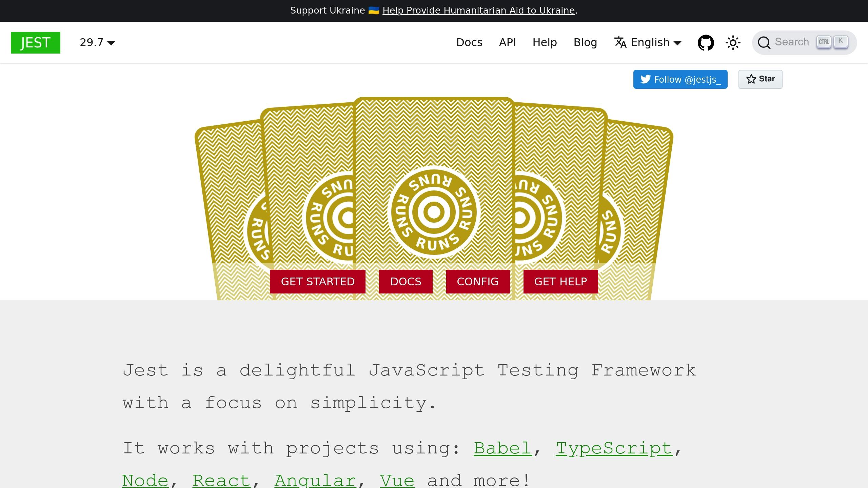The width and height of the screenshot is (868, 488).
Task: Click the GitHub Star button
Action: [760, 79]
